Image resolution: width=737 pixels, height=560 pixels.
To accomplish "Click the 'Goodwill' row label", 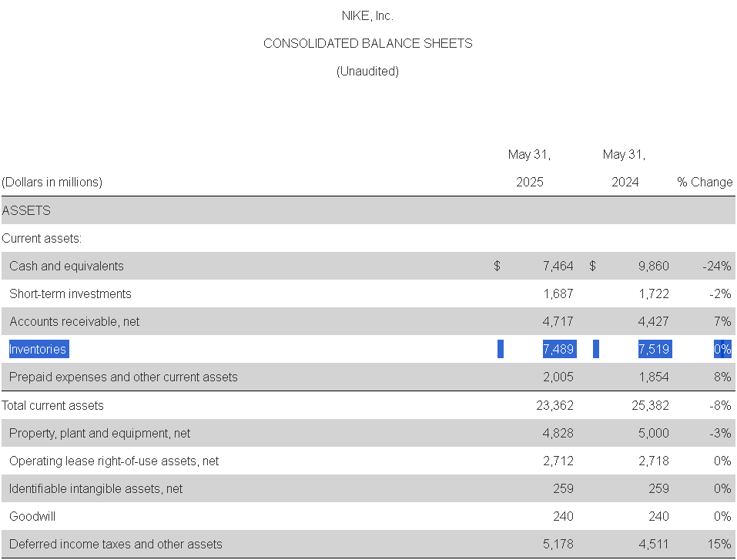I will tap(32, 516).
